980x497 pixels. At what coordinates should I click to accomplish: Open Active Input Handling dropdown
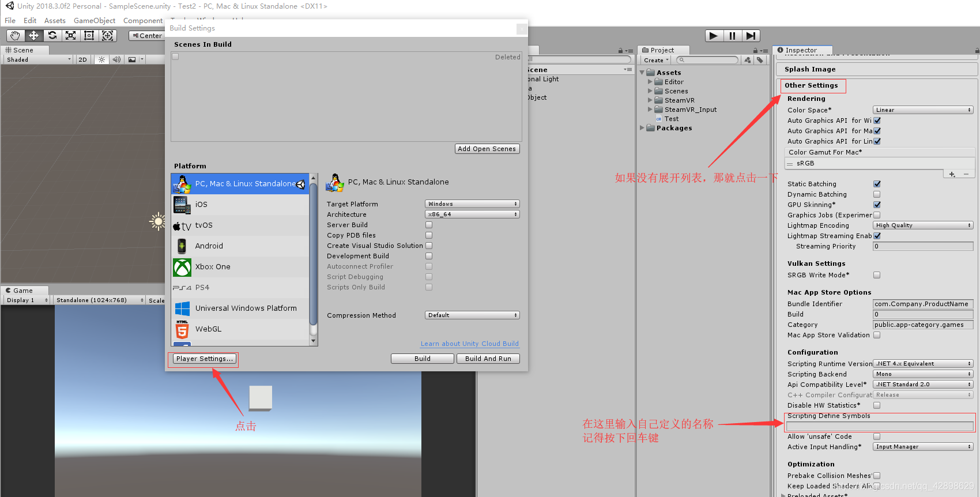923,447
